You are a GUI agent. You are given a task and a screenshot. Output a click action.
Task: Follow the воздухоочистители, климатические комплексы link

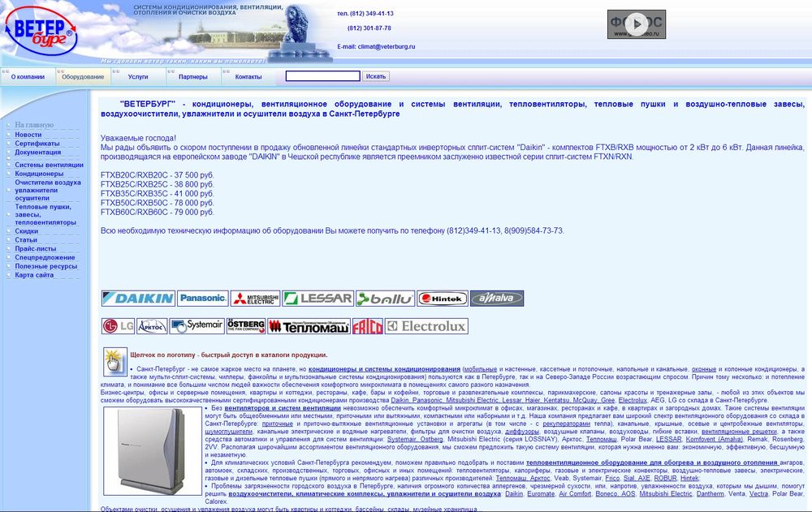[365, 494]
